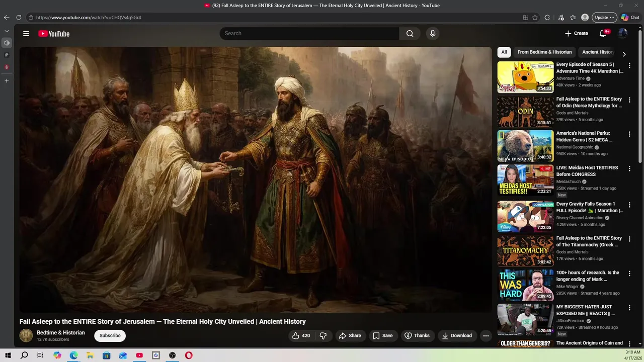Collapse the vertical tabs chevron
This screenshot has height=362, width=644.
(x=7, y=31)
